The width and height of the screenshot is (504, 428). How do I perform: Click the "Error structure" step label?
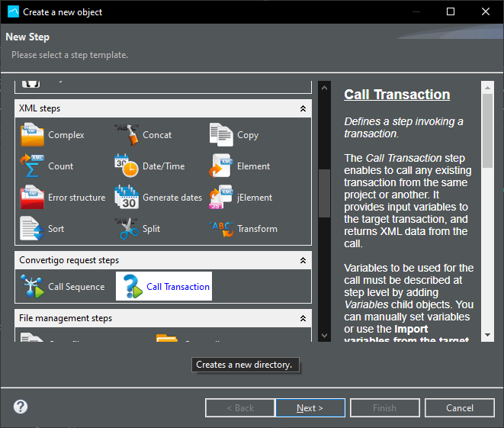point(77,198)
